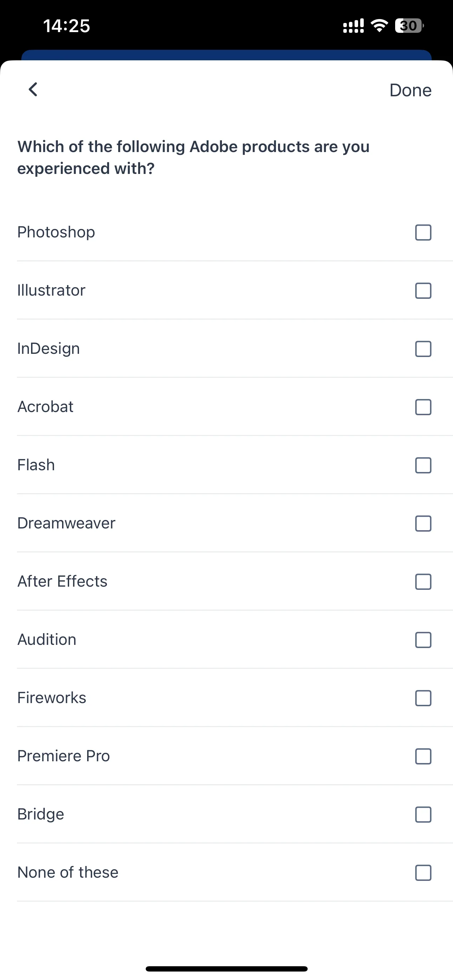Enable the Acrobat checkbox
Viewport: 453px width, 980px height.
coord(423,407)
